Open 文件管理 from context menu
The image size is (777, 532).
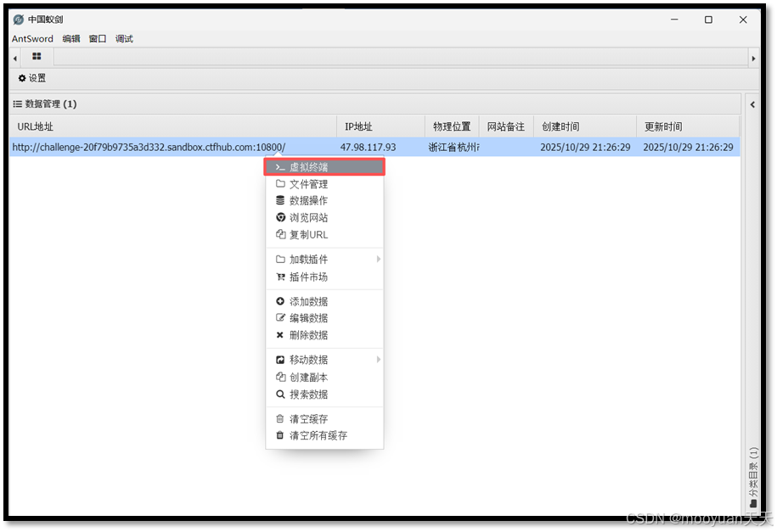(x=324, y=184)
